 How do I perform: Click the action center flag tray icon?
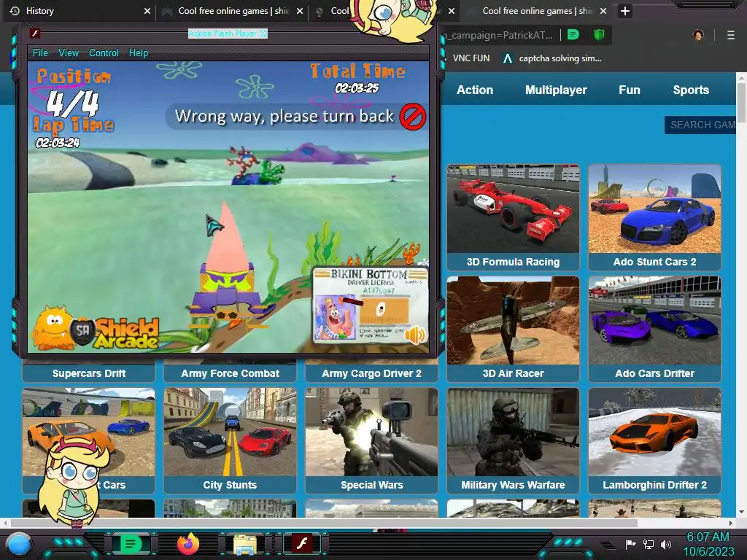[x=630, y=544]
